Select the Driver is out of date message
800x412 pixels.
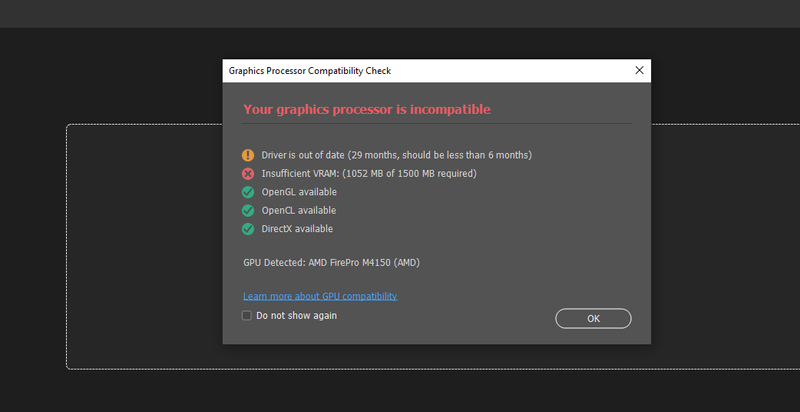click(396, 155)
